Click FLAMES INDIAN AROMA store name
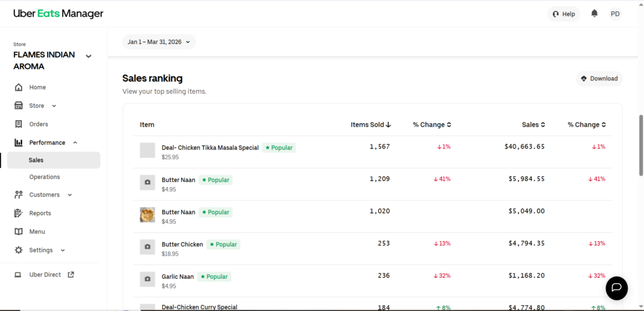Screen dimensions: 644x311 44,60
